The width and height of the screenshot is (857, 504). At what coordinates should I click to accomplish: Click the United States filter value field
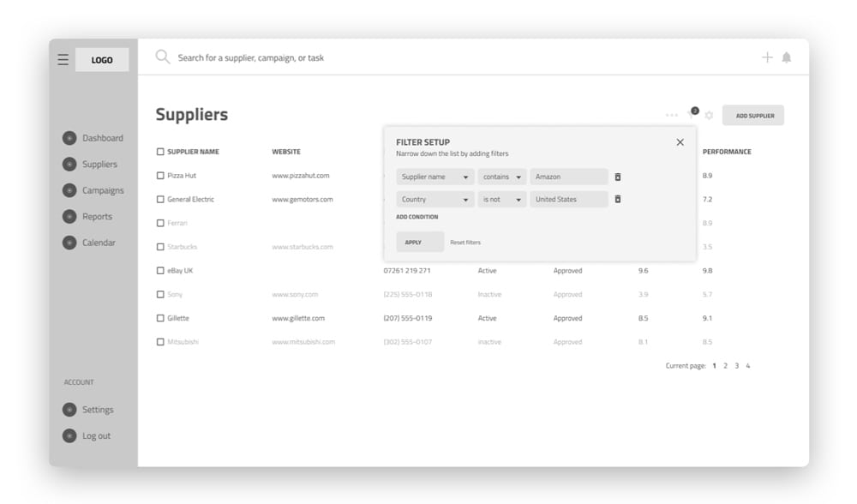[x=569, y=200]
